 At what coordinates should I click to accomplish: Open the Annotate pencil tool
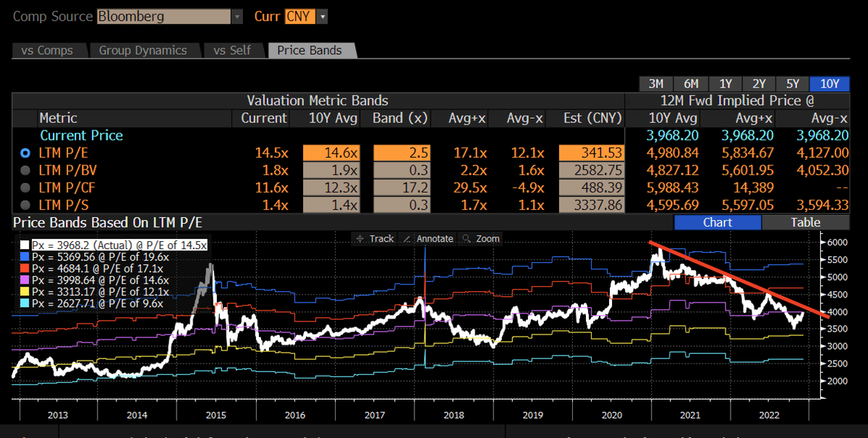[427, 239]
